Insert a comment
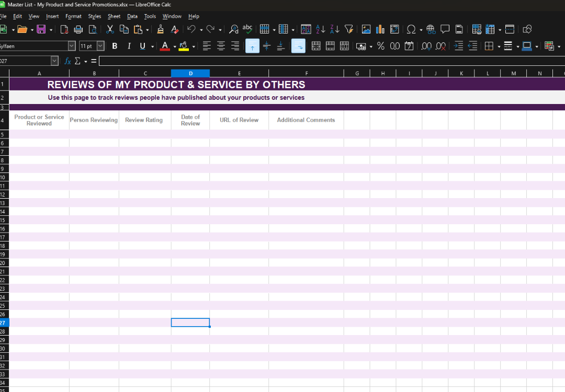The width and height of the screenshot is (565, 392). tap(445, 29)
